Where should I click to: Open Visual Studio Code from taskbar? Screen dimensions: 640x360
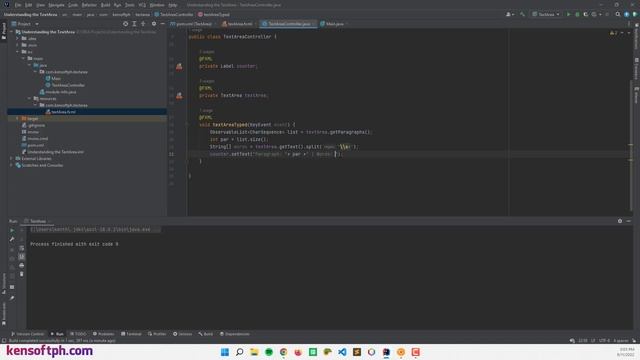coord(342,352)
